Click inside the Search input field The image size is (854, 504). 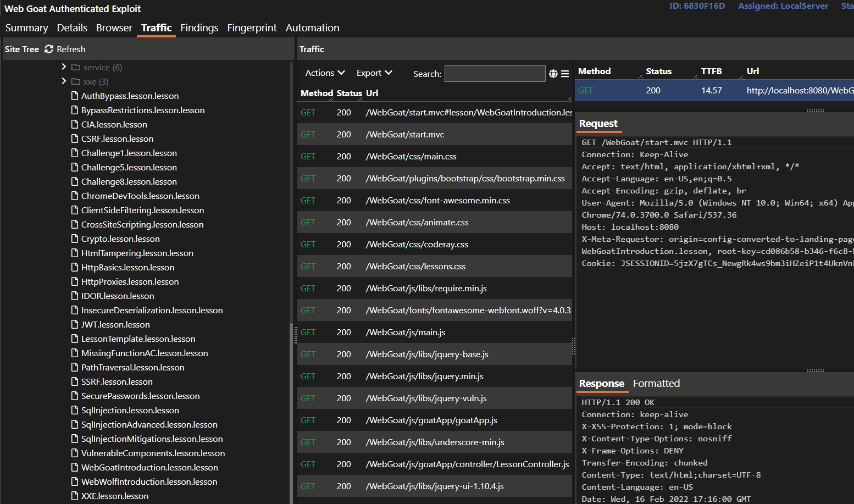pyautogui.click(x=495, y=73)
